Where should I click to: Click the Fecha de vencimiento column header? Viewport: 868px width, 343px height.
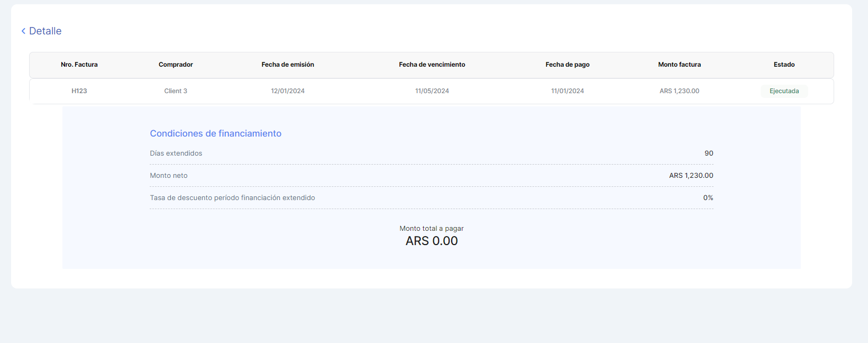tap(432, 65)
